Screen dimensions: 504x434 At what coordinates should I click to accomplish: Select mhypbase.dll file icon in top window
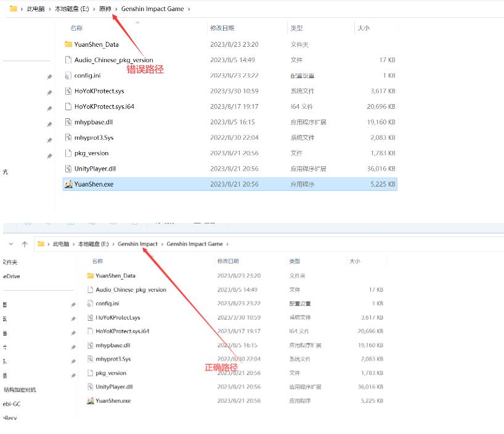point(68,122)
